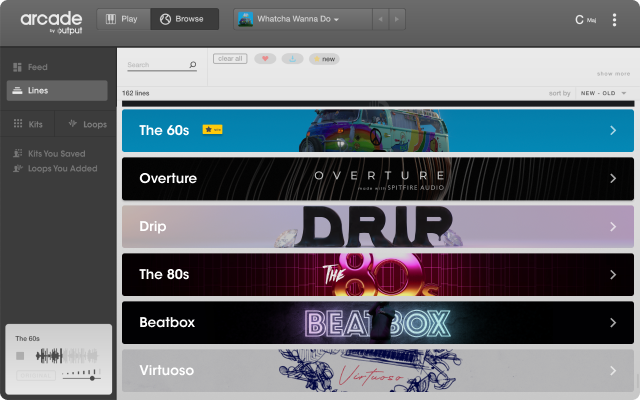640x400 pixels.
Task: Change the C Maj key setting
Action: (585, 20)
